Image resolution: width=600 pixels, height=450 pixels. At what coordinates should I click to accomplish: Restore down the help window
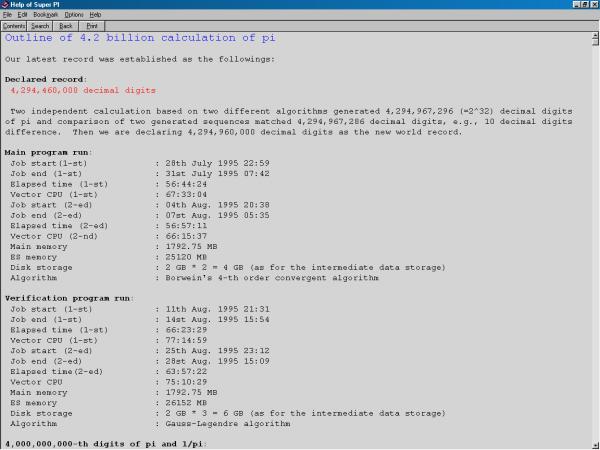coord(584,5)
